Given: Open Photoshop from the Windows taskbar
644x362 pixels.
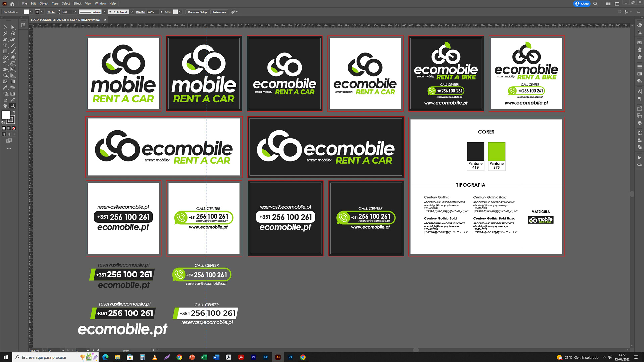Looking at the screenshot, I should click(290, 357).
